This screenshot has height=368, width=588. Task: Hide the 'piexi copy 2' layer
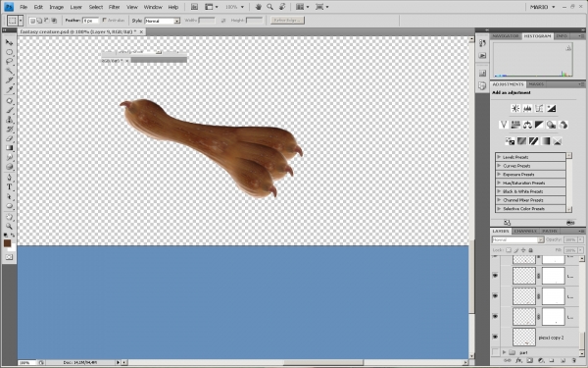[495, 338]
